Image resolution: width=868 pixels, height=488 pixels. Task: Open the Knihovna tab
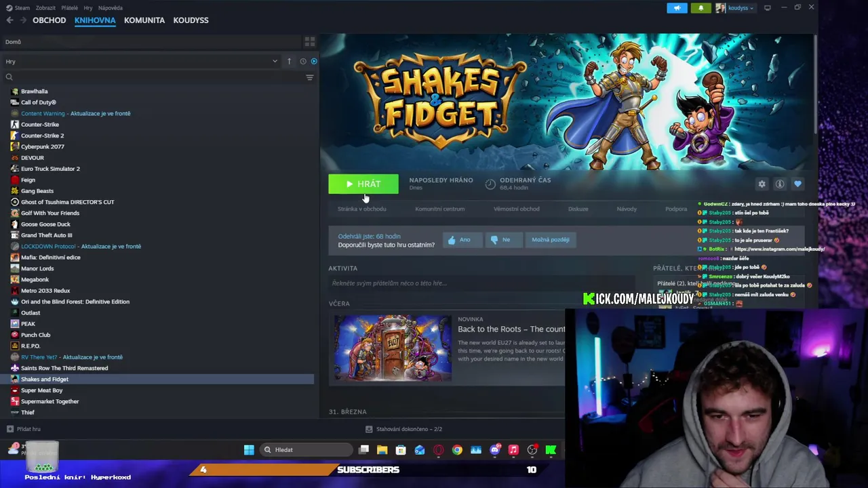point(95,20)
